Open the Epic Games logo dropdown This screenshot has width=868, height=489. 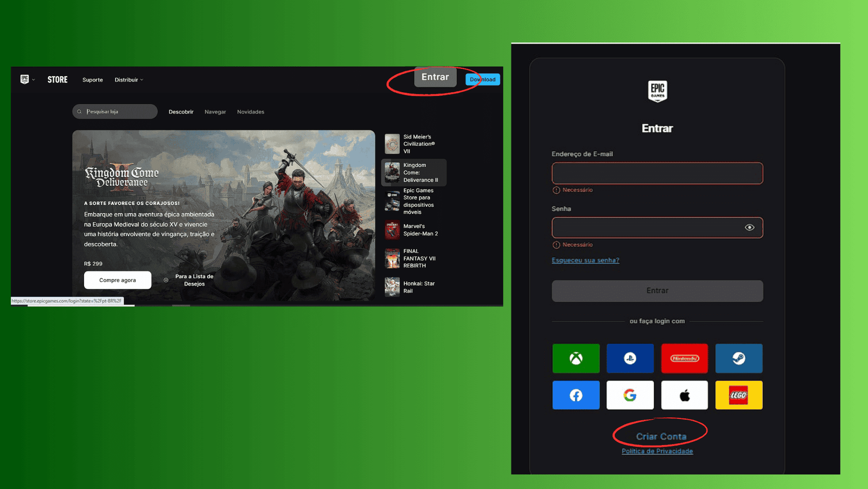(27, 79)
